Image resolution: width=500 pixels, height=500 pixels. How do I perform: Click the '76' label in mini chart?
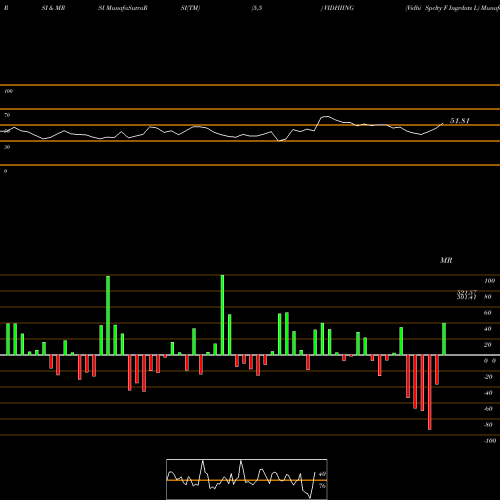tap(322, 486)
